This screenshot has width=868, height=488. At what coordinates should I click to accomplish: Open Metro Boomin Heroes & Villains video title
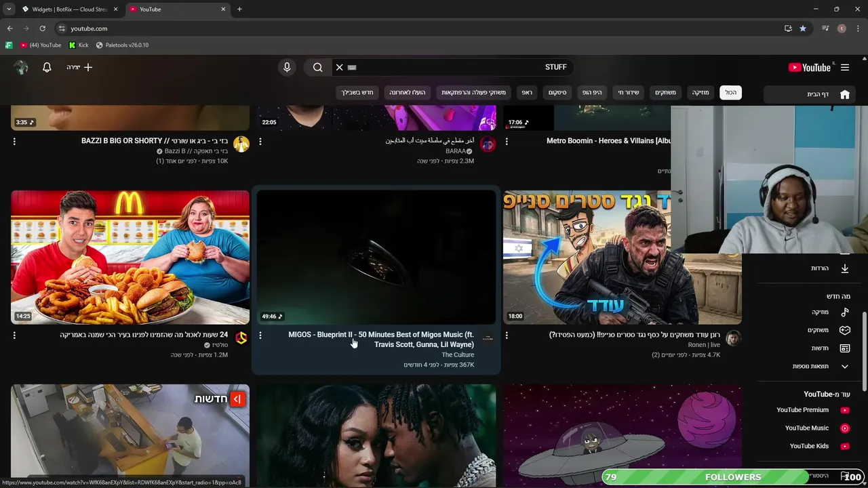click(x=608, y=141)
